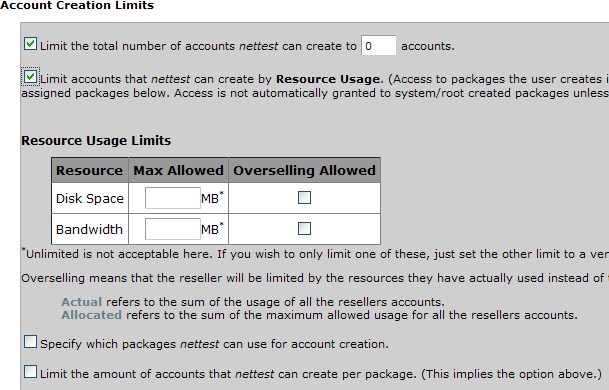Click the 'Bandwidth' row label
Image resolution: width=609 pixels, height=390 pixels.
click(x=89, y=229)
